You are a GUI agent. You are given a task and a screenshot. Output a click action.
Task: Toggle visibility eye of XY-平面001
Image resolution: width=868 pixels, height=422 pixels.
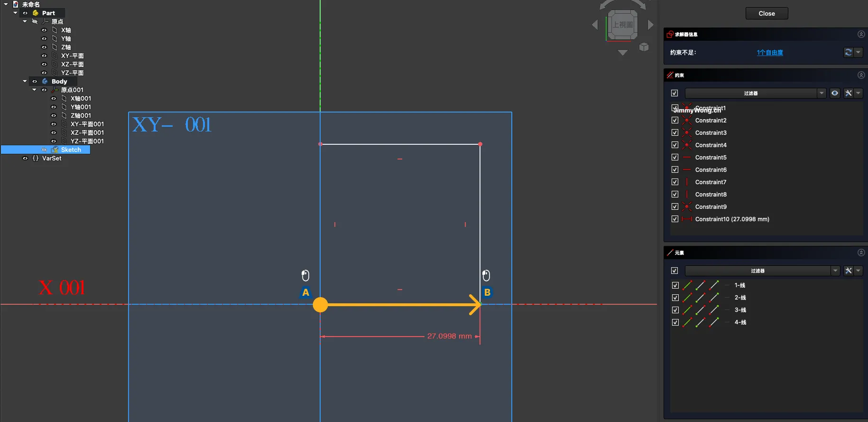54,124
